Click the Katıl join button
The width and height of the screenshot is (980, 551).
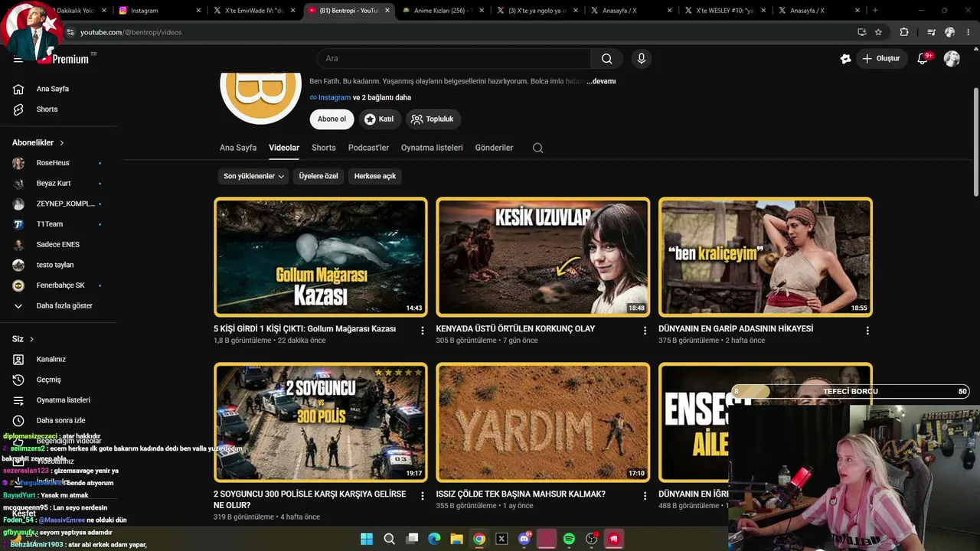[379, 119]
